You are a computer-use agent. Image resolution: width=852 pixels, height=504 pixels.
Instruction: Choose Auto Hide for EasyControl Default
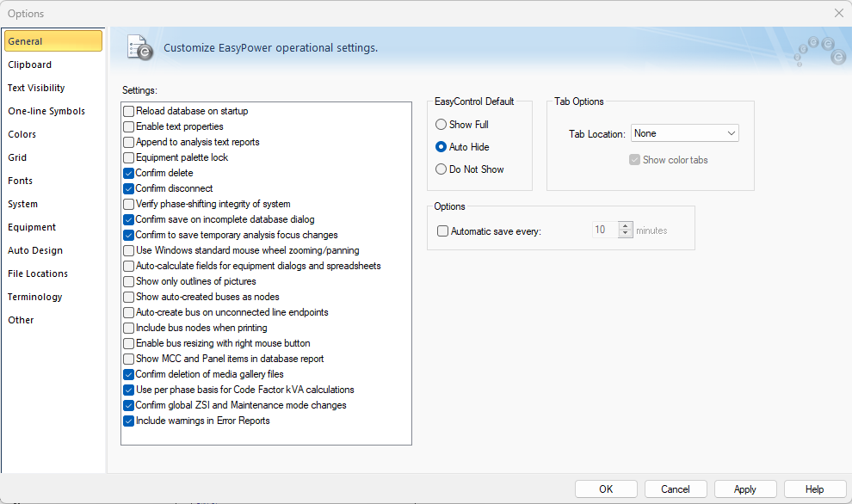[x=441, y=147]
